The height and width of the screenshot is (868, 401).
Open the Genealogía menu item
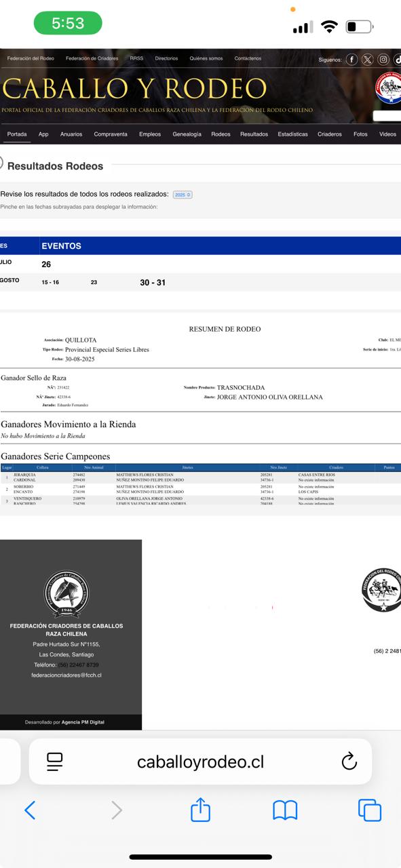187,134
